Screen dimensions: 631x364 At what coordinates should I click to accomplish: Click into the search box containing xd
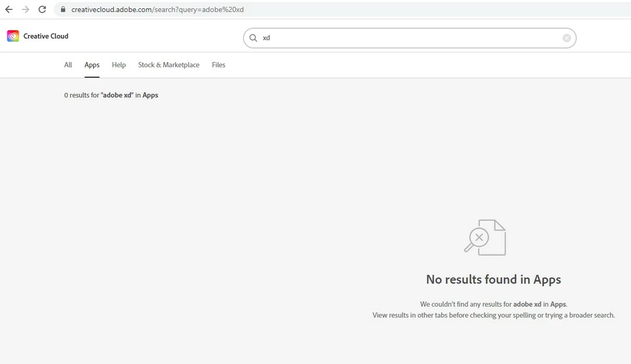pos(410,38)
